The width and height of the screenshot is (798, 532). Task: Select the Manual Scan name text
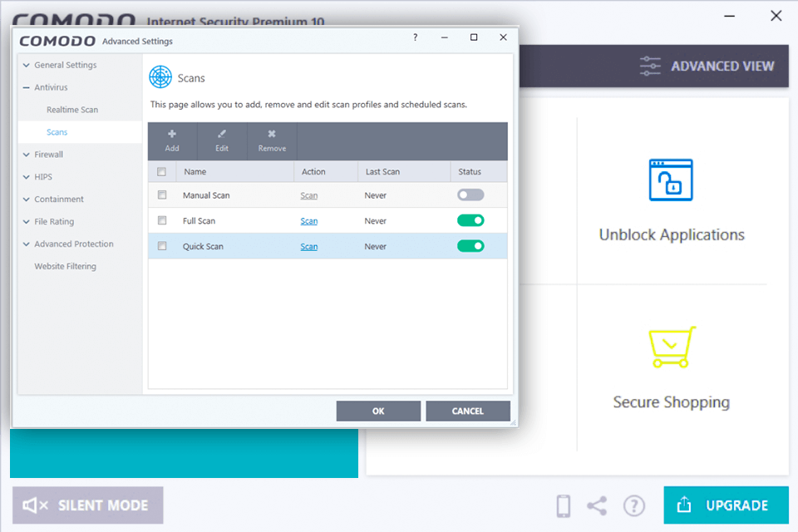(x=206, y=195)
